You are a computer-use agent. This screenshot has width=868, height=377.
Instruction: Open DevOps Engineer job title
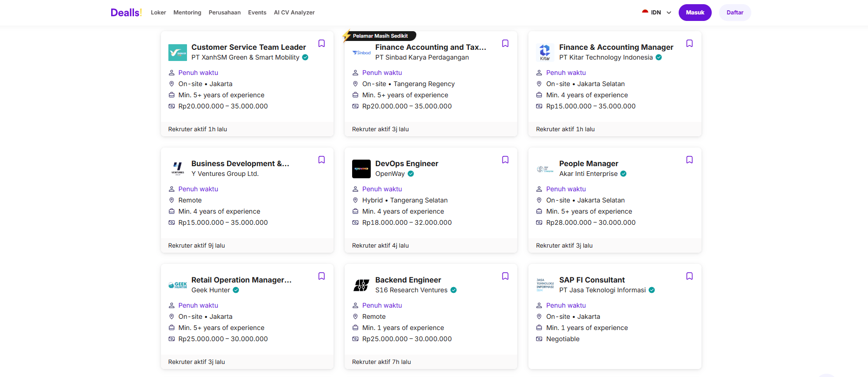coord(407,163)
